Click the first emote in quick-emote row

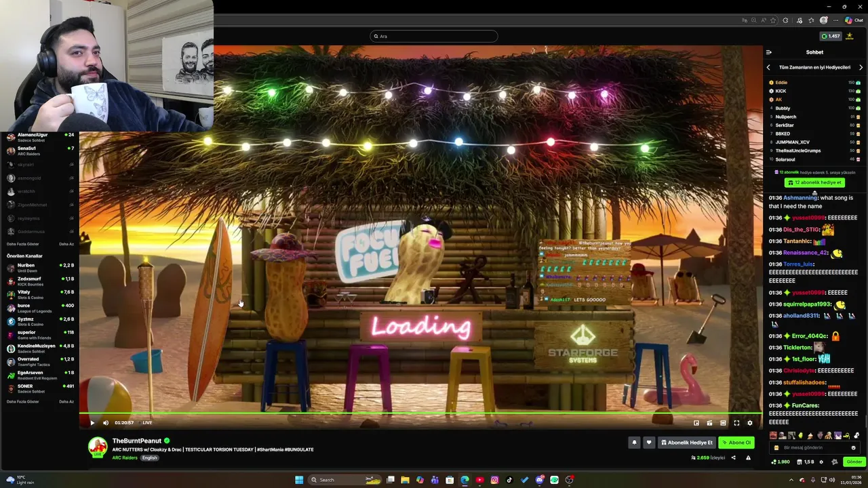pyautogui.click(x=774, y=435)
